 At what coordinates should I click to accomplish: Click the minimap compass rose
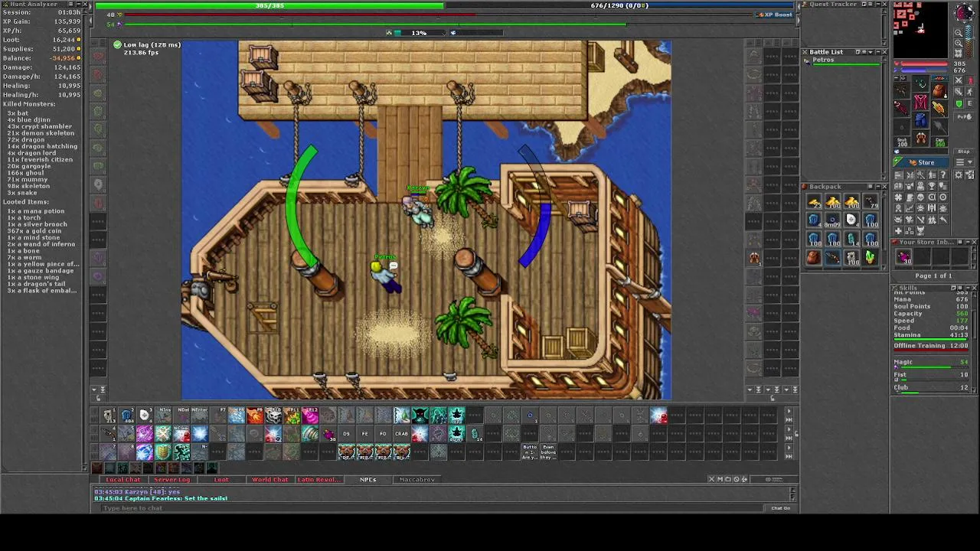tap(964, 12)
